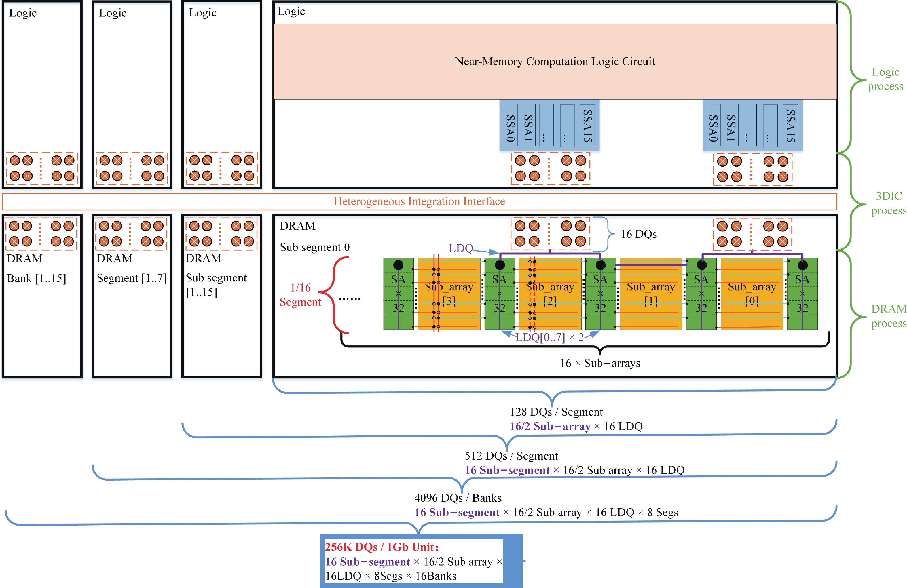
Task: Click the Sub_array [2] orange block
Action: pyautogui.click(x=550, y=294)
